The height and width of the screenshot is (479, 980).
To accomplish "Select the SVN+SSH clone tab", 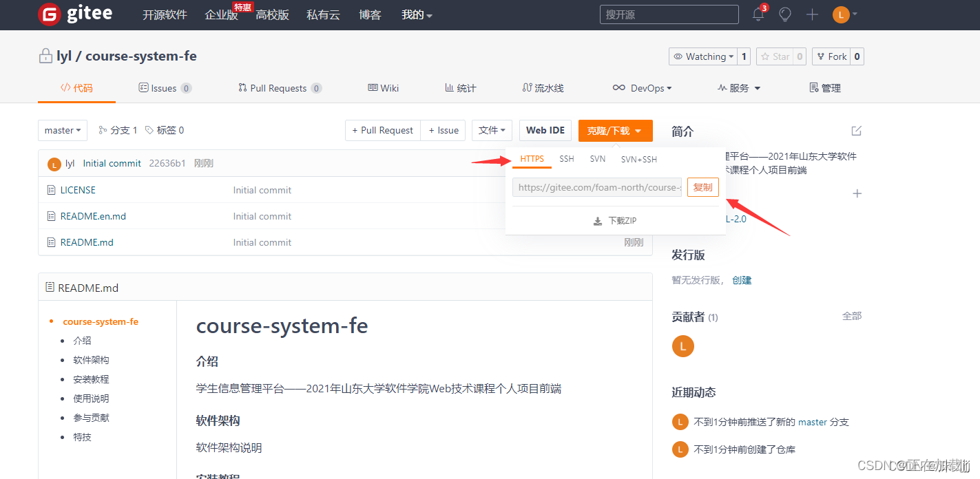I will (x=639, y=159).
